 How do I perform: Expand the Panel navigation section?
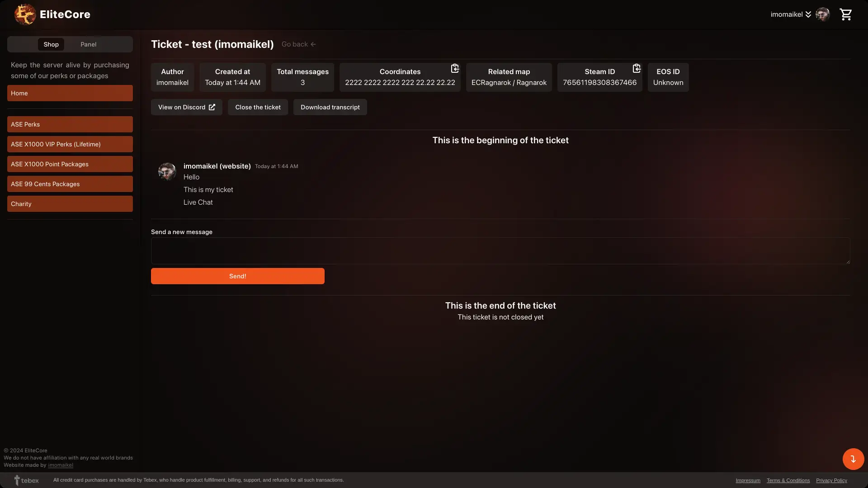coord(88,44)
